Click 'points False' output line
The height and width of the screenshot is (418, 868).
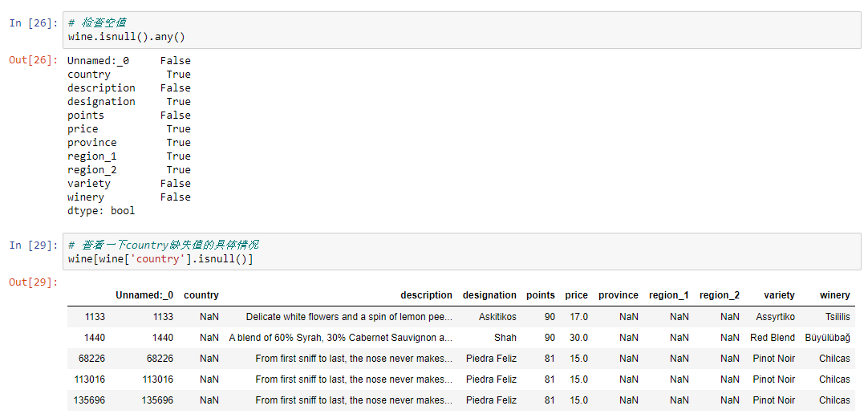click(x=129, y=115)
